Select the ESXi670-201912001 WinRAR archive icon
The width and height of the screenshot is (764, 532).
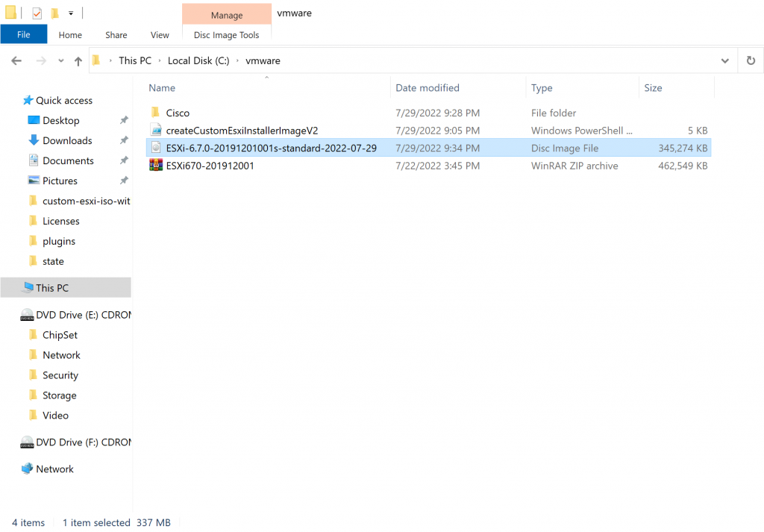[x=156, y=165]
